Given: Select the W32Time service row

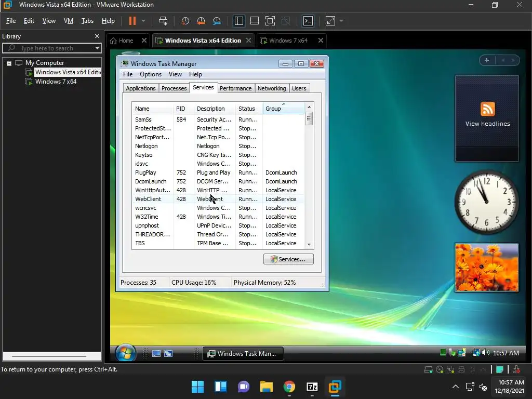Looking at the screenshot, I should [218, 217].
